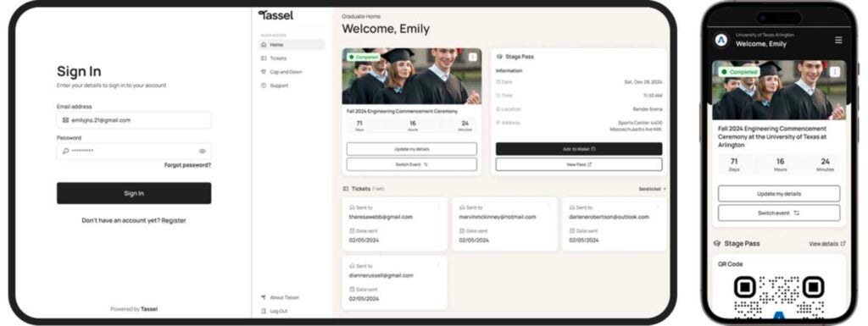This screenshot has height=326, width=868.
Task: Open View Pass on Stage Pass card
Action: (578, 164)
